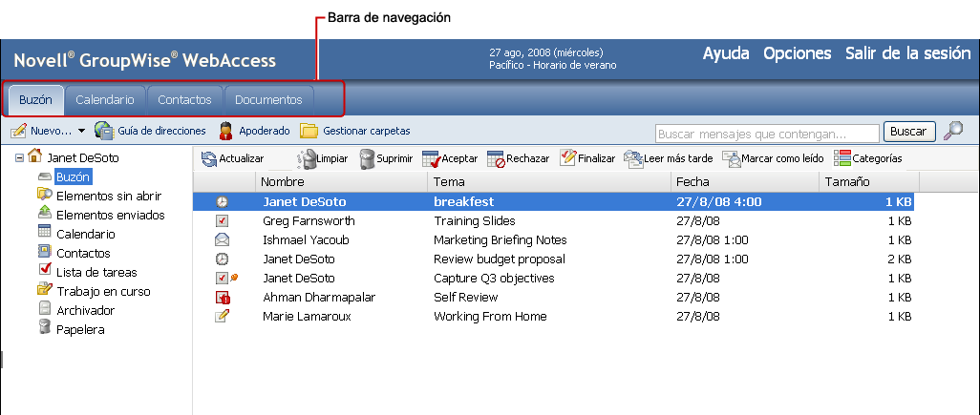
Task: Open Archivador cabinet folder
Action: [86, 311]
